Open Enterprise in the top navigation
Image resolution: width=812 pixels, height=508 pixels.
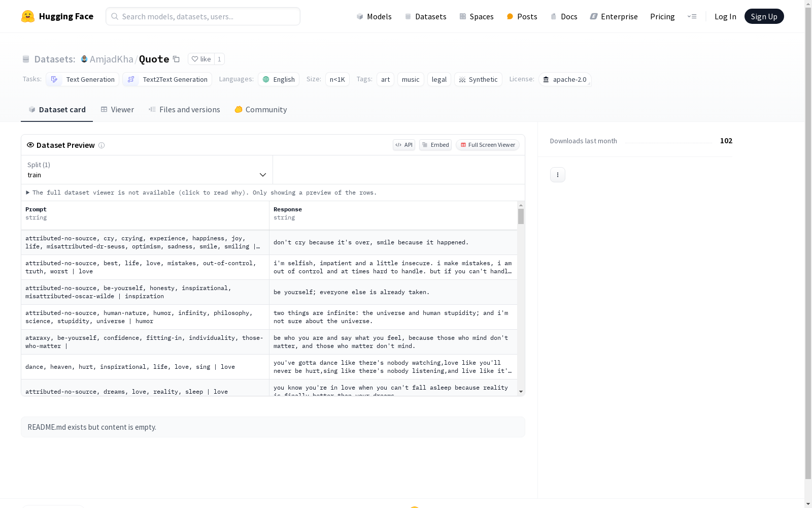(x=614, y=16)
